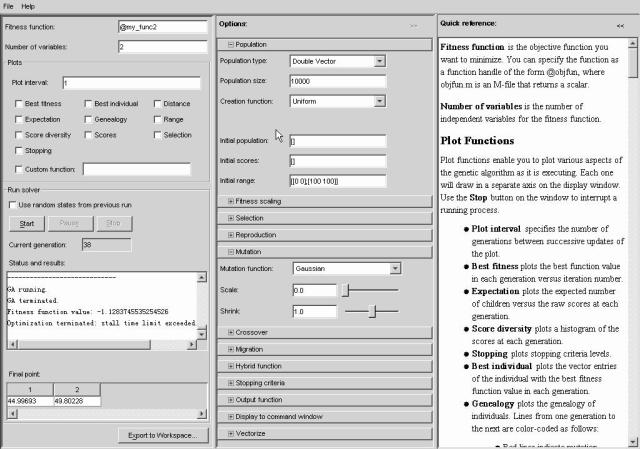
Task: Click Status results scrollbar up arrow
Action: pyautogui.click(x=202, y=278)
